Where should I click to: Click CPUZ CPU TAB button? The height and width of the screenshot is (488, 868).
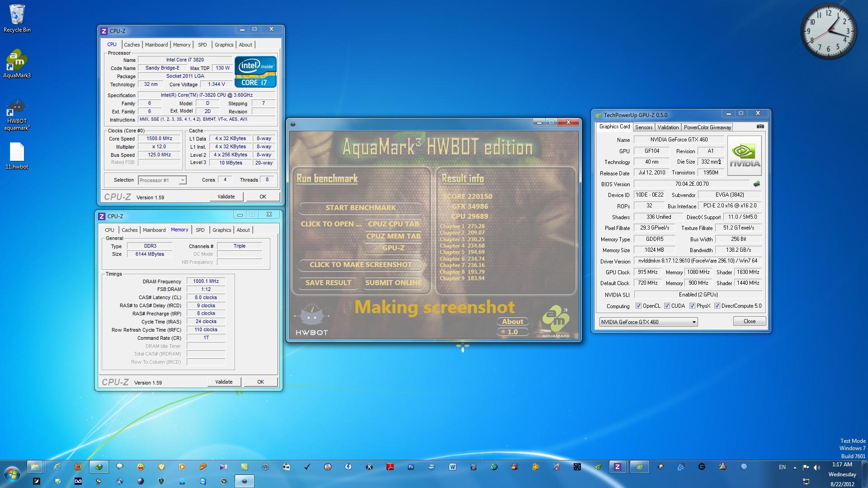(393, 224)
